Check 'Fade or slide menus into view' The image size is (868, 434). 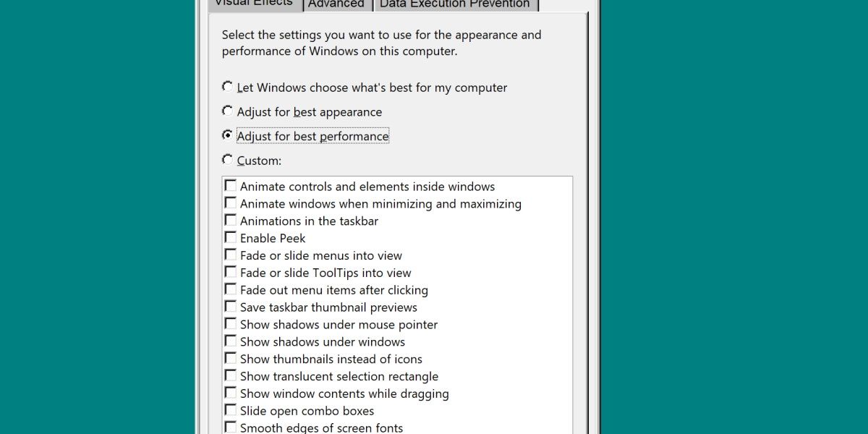click(231, 255)
